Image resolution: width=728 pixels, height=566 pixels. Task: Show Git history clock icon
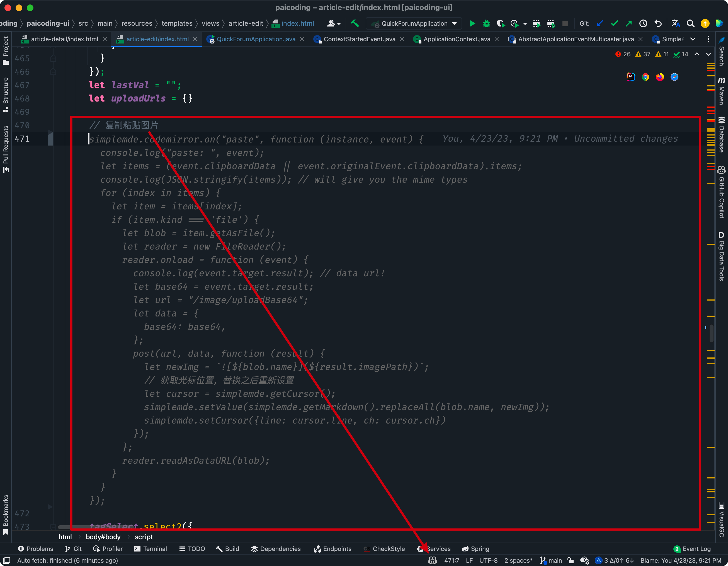pos(643,23)
